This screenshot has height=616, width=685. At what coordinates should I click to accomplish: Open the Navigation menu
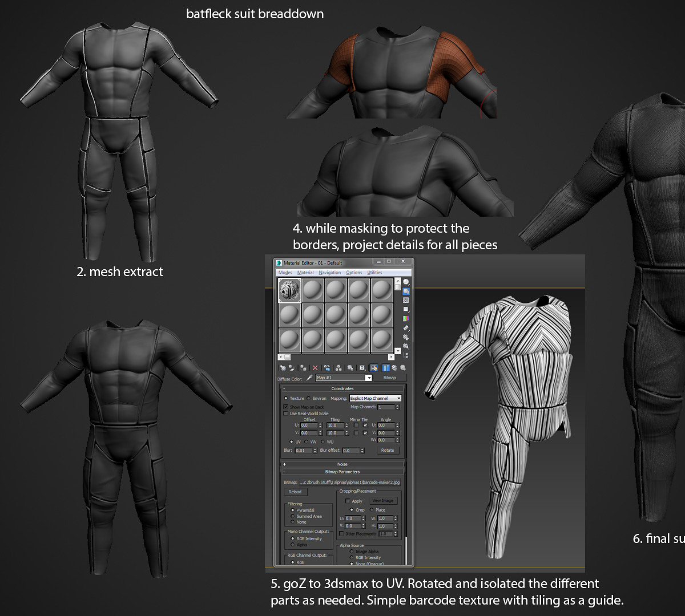pyautogui.click(x=330, y=273)
